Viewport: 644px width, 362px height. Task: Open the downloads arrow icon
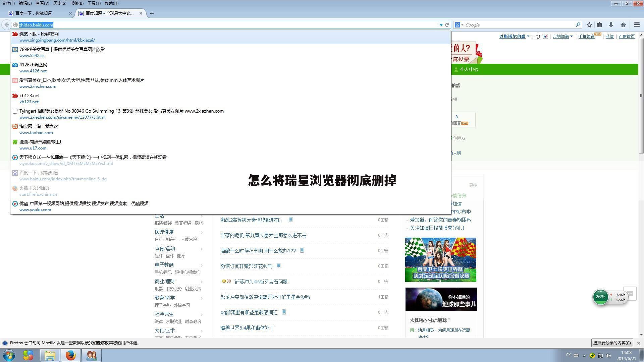611,25
